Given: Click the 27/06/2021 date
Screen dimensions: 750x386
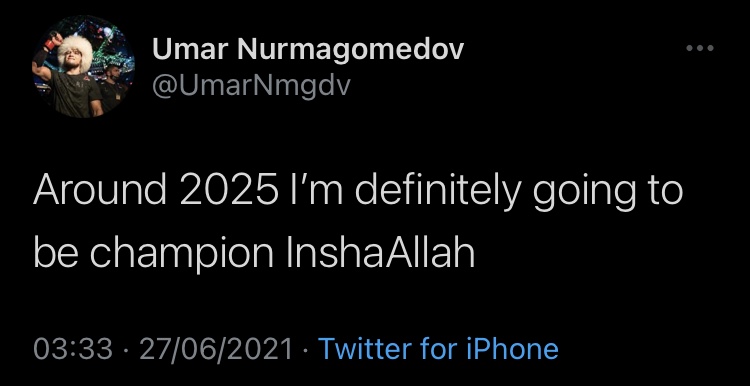Looking at the screenshot, I should point(216,349).
